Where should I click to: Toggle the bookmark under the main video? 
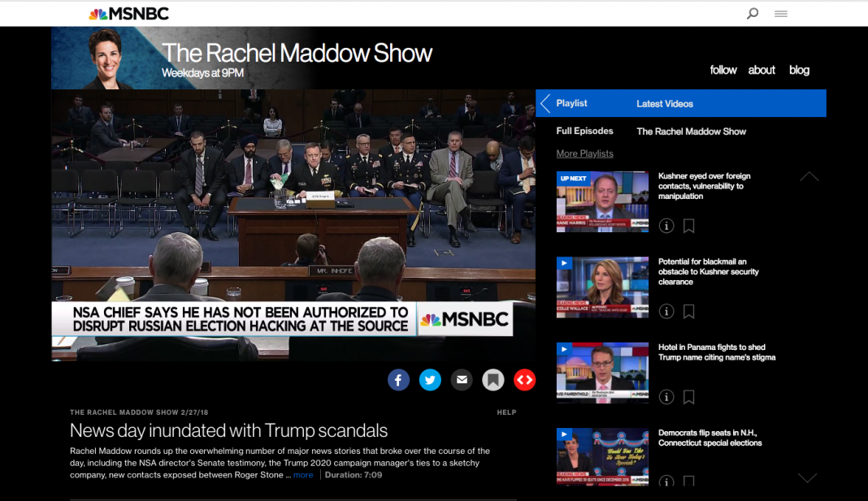click(x=493, y=379)
